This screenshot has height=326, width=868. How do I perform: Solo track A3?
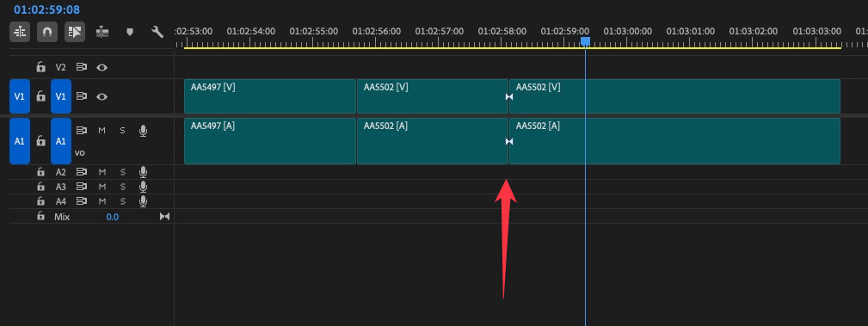(x=122, y=187)
